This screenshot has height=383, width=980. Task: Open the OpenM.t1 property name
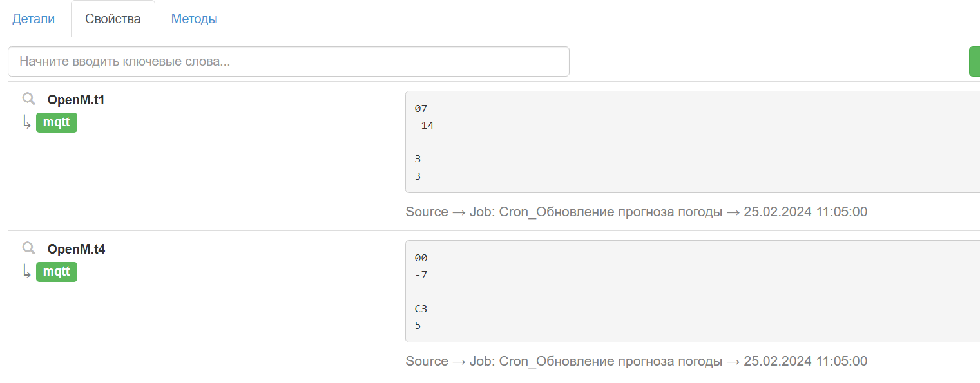[76, 100]
